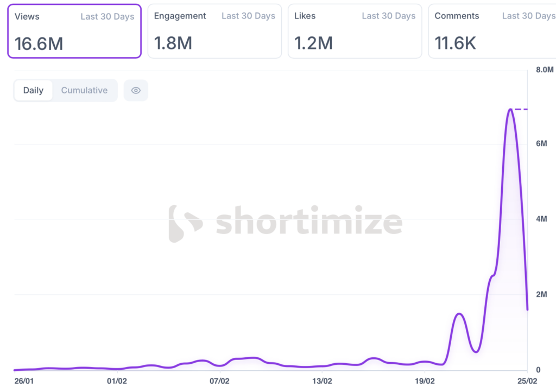Click "Last 30 Days" in the Likes card
The image size is (556, 392).
(389, 16)
